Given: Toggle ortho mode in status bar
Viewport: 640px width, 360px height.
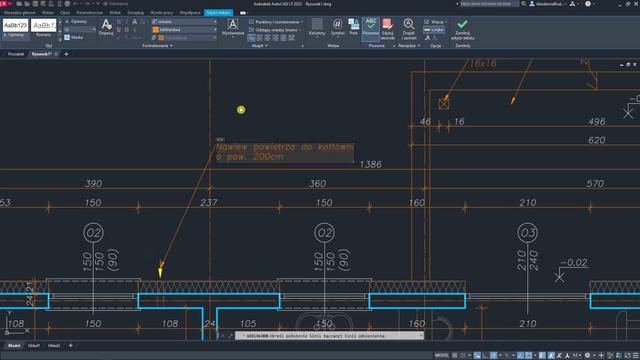Looking at the screenshot, I should [485, 356].
